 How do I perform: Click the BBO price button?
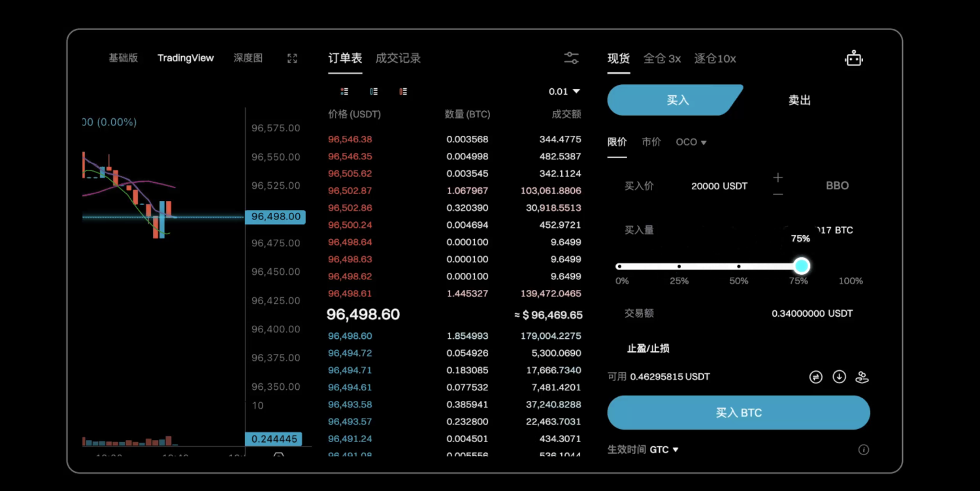(837, 186)
